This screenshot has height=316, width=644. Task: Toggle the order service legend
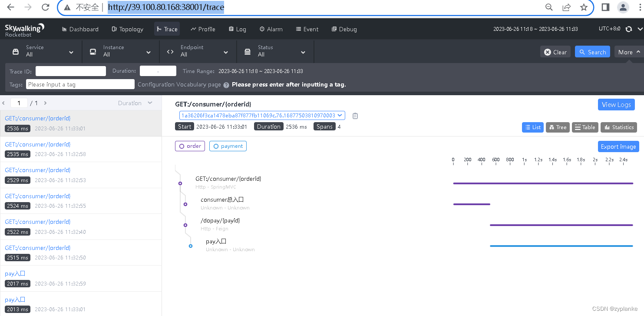(190, 146)
